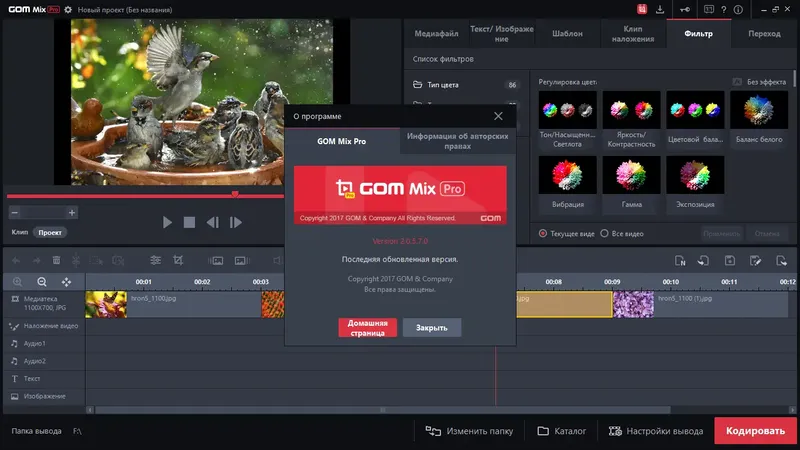Viewport: 800px width, 450px height.
Task: Click the save-as pencil icon
Action: (756, 261)
